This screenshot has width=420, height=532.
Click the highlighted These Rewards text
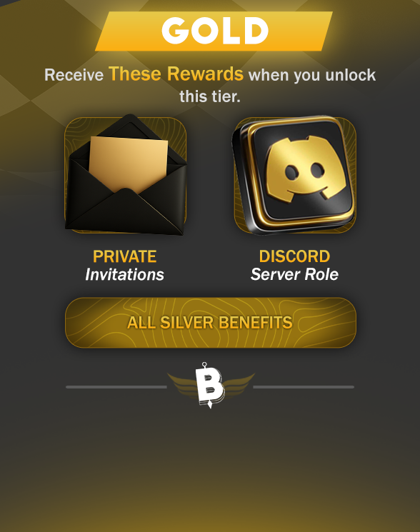[x=176, y=74]
